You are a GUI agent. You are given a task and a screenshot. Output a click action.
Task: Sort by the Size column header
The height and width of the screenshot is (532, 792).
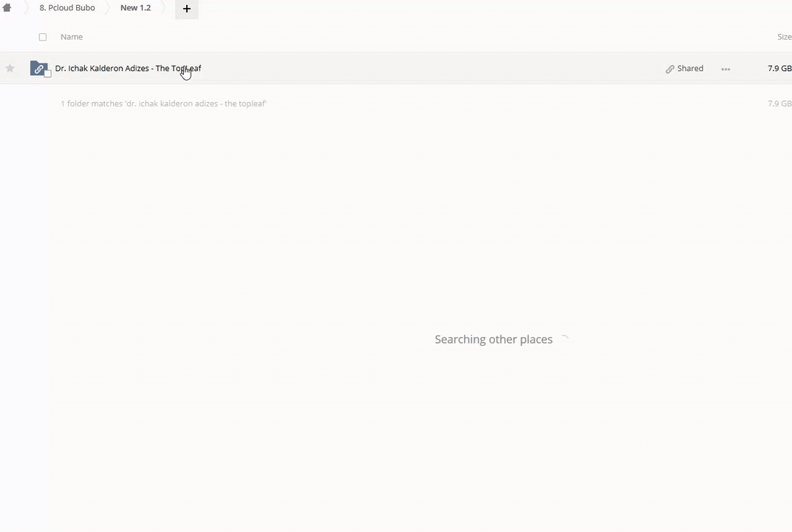(783, 37)
